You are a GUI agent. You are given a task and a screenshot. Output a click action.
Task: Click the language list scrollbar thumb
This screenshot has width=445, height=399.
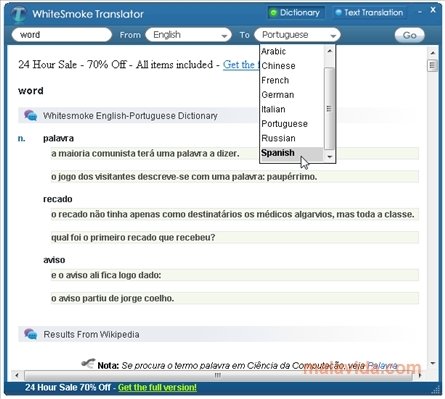329,109
